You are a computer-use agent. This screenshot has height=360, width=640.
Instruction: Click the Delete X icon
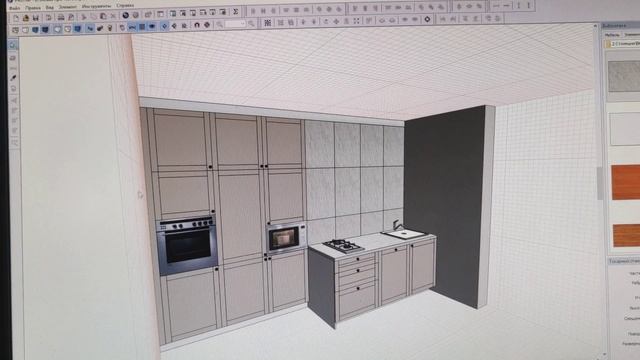pos(113,16)
